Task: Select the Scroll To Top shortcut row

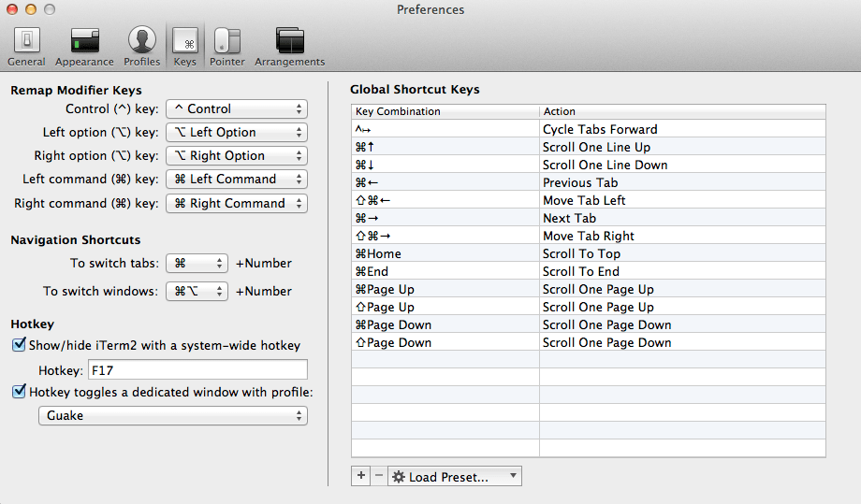Action: coord(588,253)
